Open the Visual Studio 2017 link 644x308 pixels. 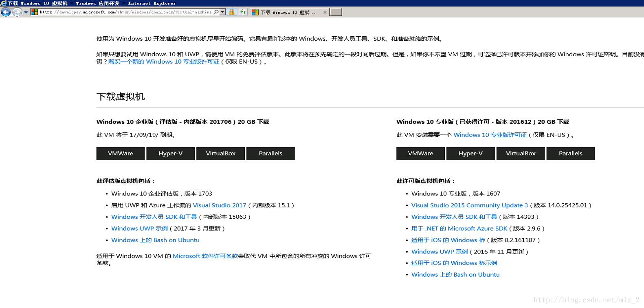point(220,205)
